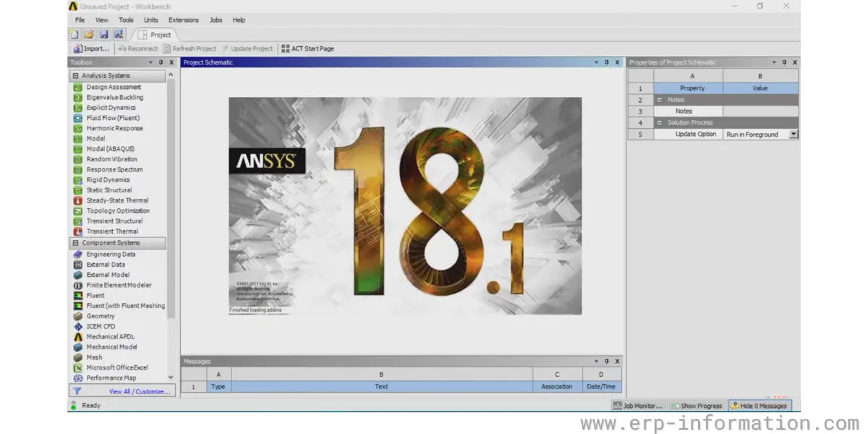Collapse the Analysis Systems group
This screenshot has width=868, height=434.
(75, 75)
